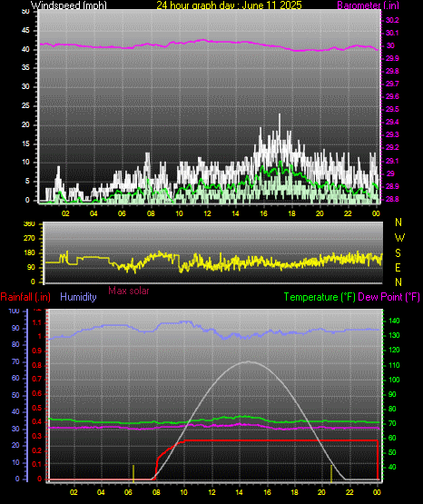Click the hour label 22 under bottom graph
423x504 pixels.
click(349, 492)
